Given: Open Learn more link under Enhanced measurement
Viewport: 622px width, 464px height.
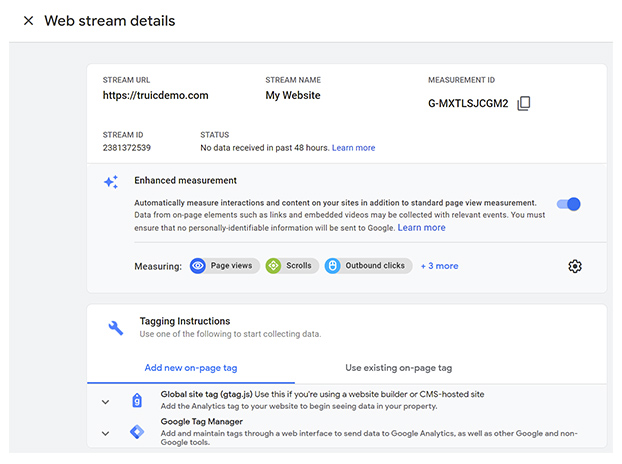Looking at the screenshot, I should click(421, 227).
